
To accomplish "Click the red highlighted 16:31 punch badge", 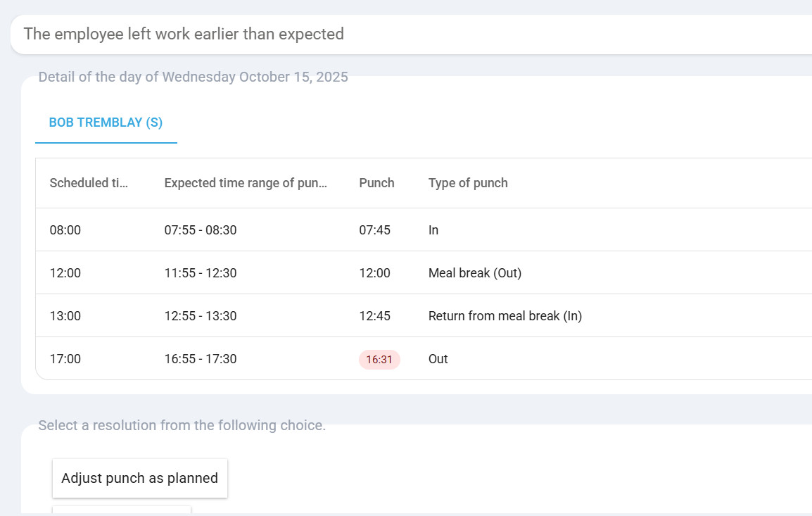I will click(x=379, y=360).
